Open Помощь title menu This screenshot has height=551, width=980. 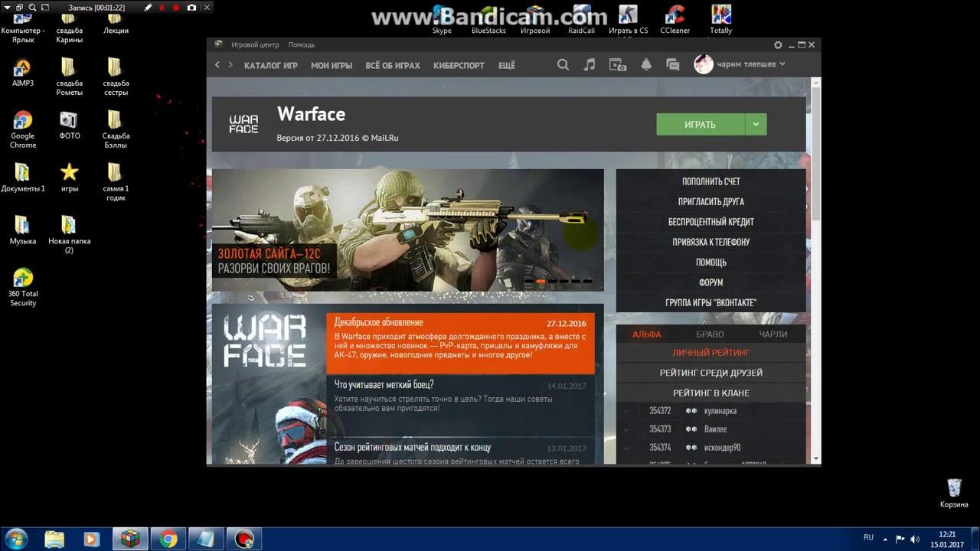[302, 45]
